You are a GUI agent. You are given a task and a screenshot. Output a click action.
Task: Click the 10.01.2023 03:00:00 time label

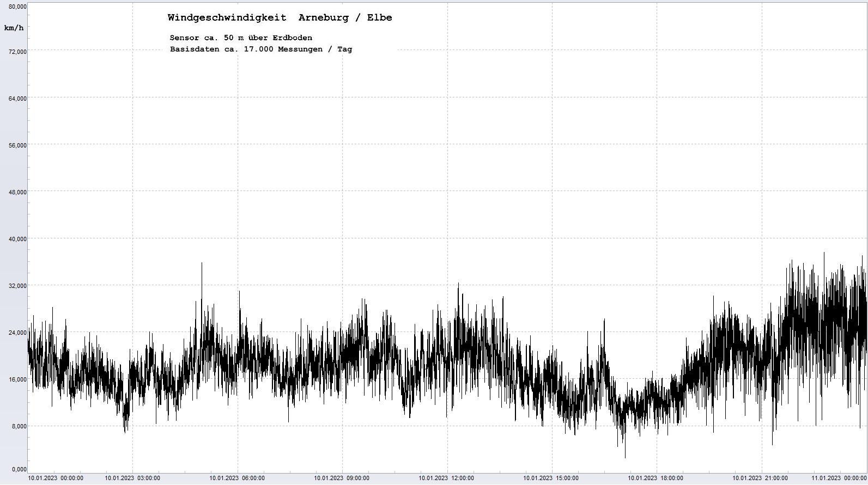pos(132,478)
